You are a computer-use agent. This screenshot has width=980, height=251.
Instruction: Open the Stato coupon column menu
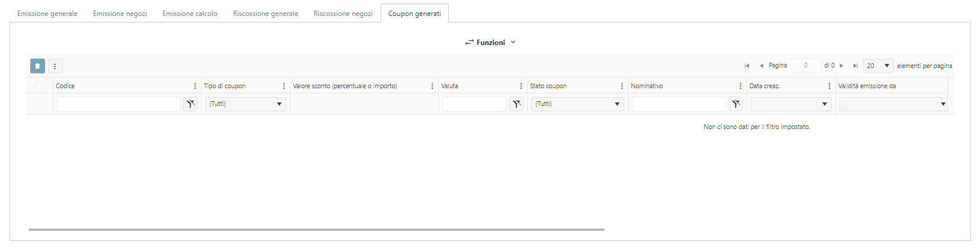[x=622, y=86]
